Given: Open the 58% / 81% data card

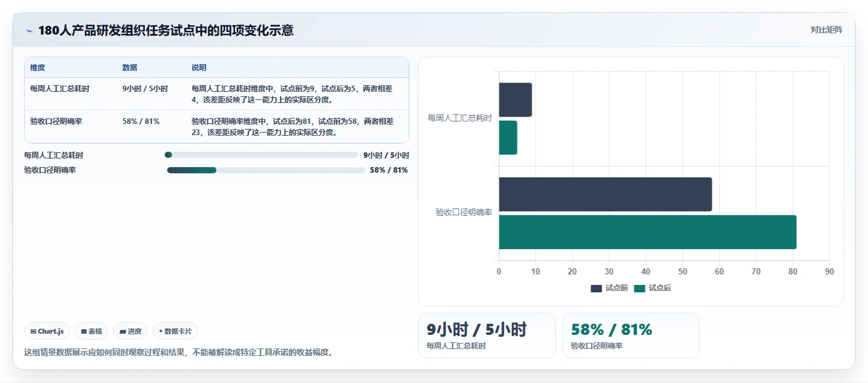Looking at the screenshot, I should tap(631, 336).
